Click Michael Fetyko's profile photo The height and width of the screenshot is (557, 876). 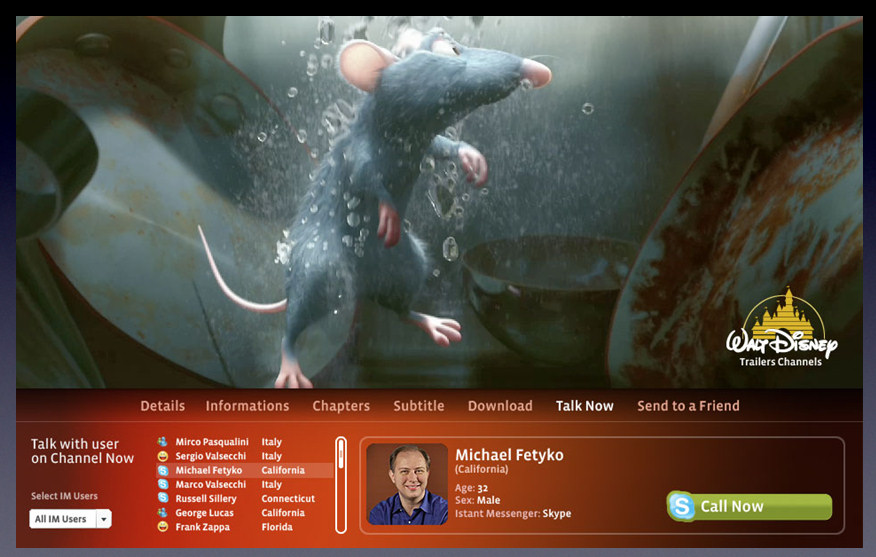(x=407, y=484)
